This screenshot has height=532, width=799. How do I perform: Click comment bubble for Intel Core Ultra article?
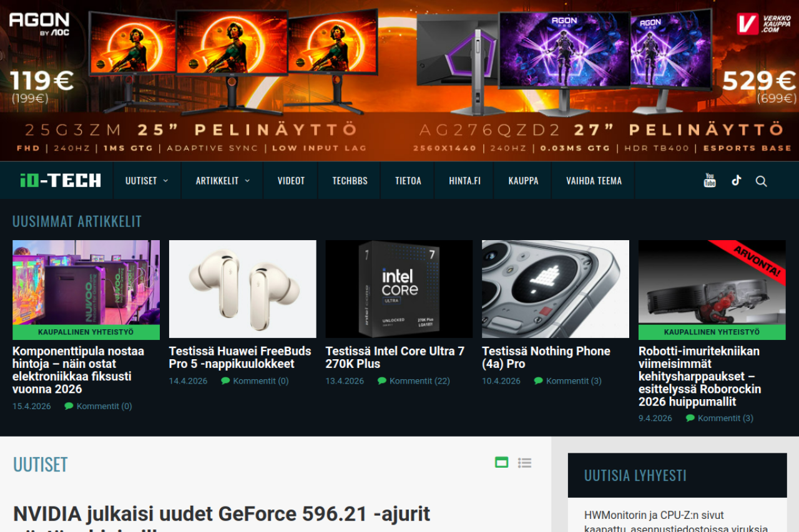click(382, 381)
